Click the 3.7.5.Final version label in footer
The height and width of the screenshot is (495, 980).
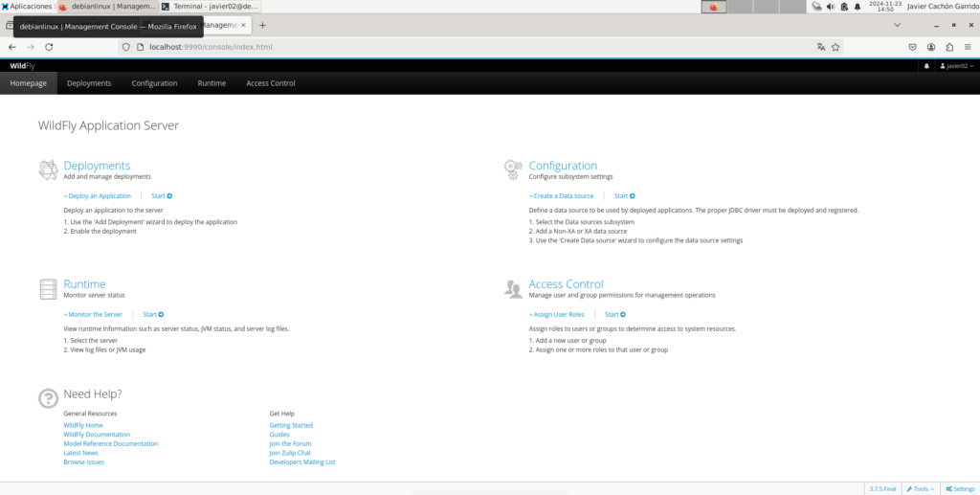click(882, 488)
